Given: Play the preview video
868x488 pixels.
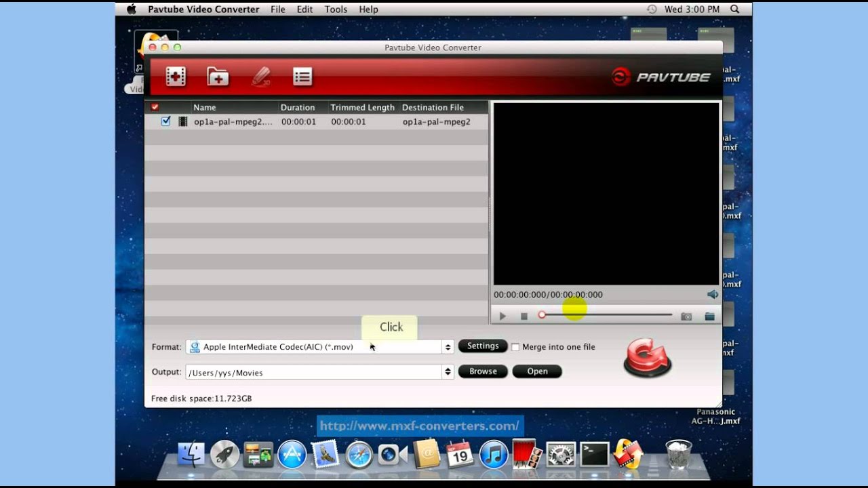Looking at the screenshot, I should tap(502, 317).
